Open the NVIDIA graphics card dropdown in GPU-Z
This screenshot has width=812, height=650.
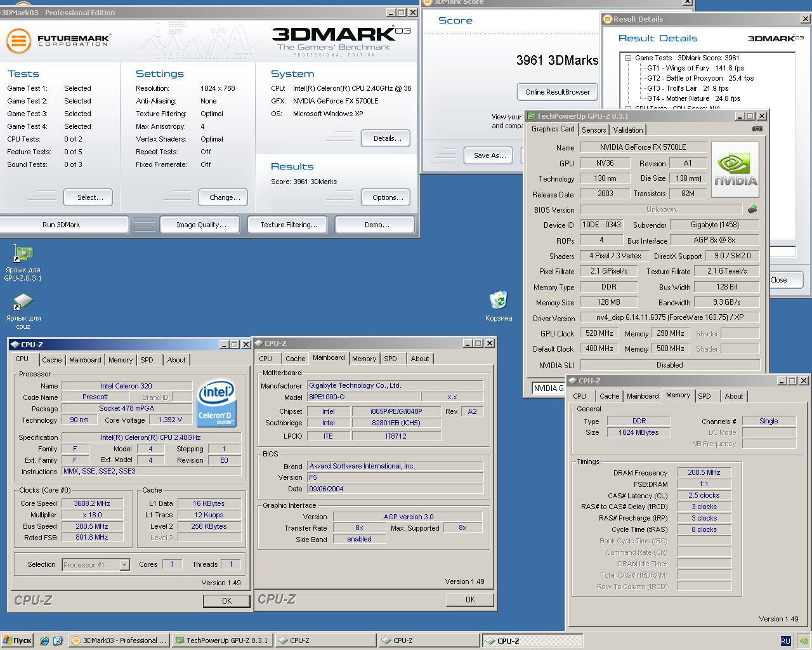point(548,388)
